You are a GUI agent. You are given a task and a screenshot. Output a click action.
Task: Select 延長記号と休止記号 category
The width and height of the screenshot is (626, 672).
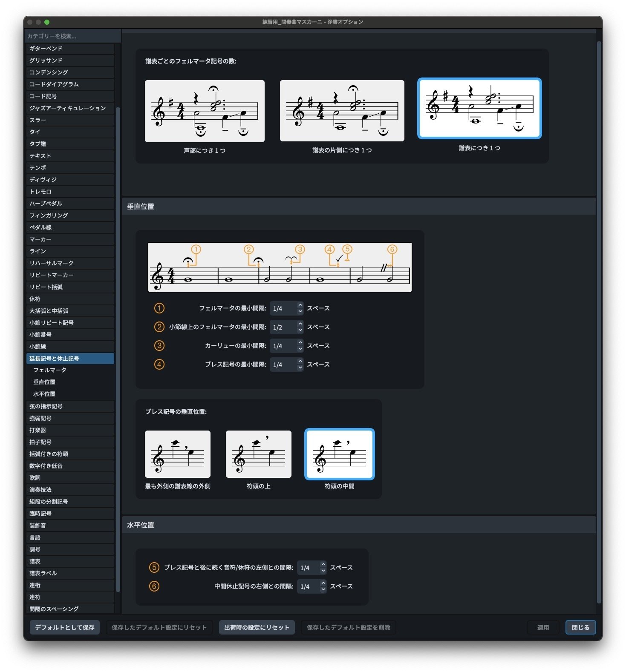click(x=70, y=359)
